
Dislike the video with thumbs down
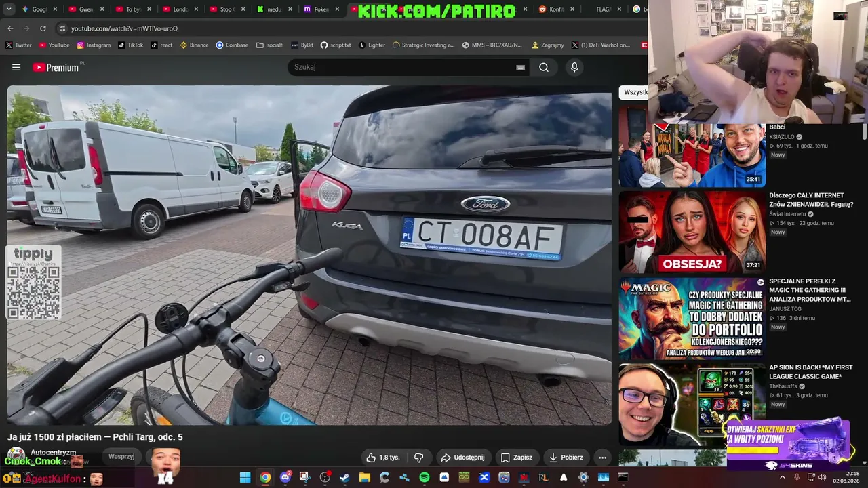tap(418, 457)
